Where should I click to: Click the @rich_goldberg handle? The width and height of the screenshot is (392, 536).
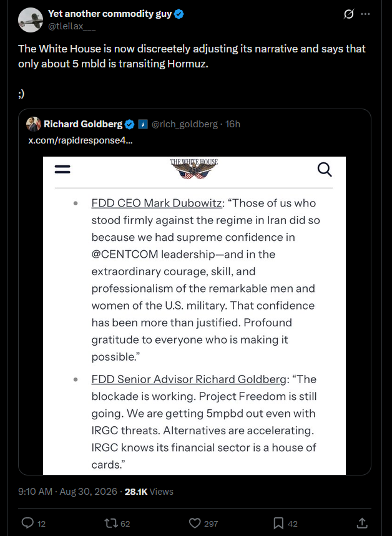(184, 124)
